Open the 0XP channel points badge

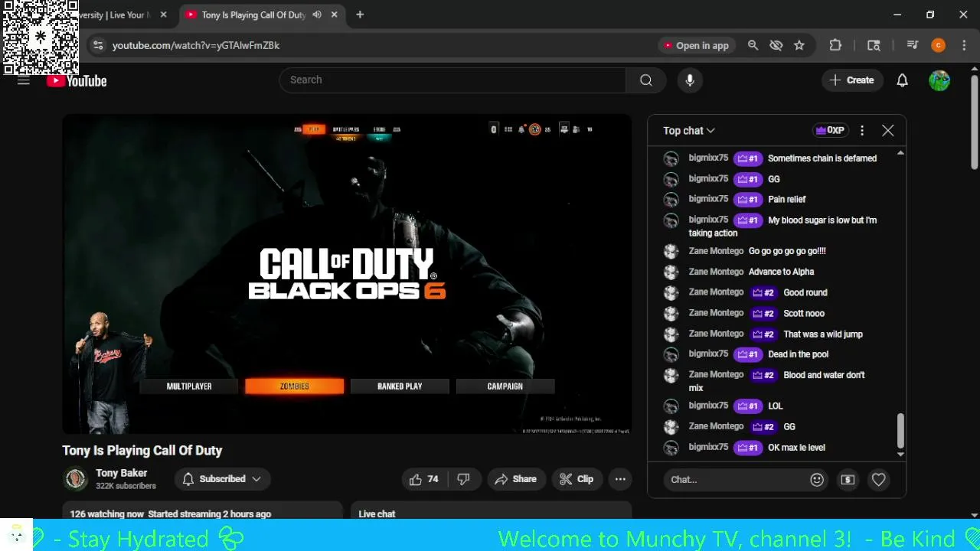[830, 131]
